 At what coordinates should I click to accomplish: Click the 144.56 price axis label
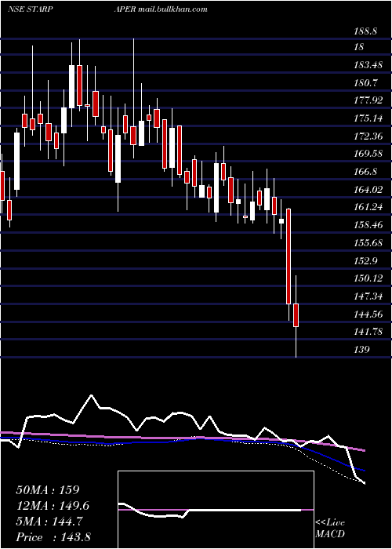pos(368,314)
